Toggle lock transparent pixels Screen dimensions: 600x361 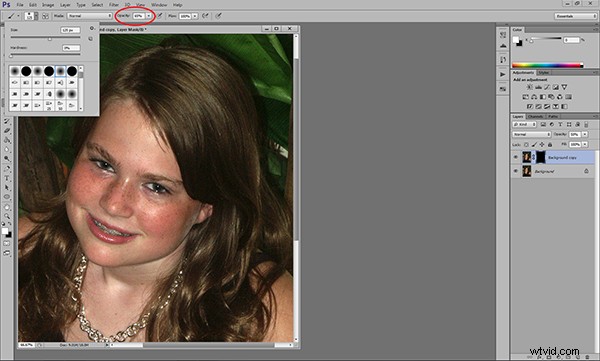526,144
